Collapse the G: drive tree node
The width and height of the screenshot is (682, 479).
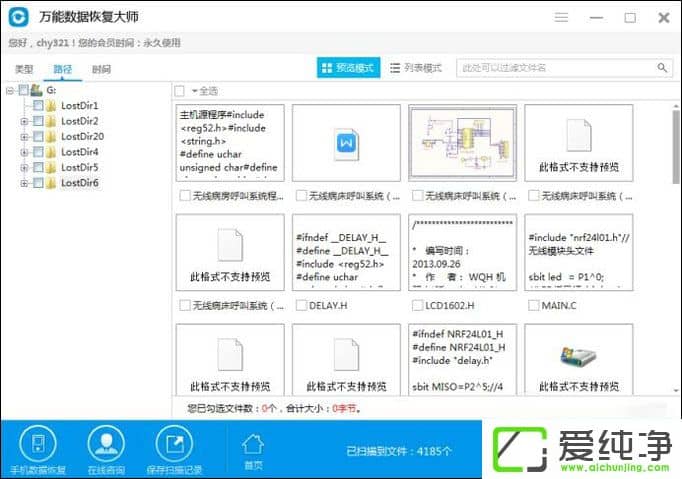click(10, 91)
